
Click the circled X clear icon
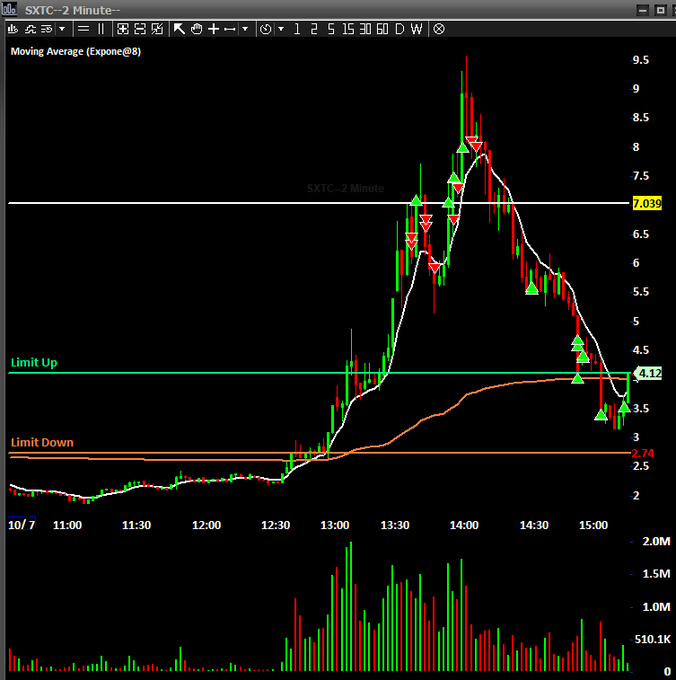pos(439,29)
